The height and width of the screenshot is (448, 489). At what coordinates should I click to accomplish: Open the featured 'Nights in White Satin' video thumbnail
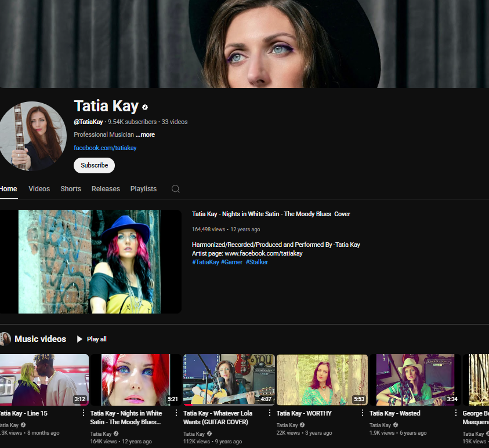tap(90, 261)
